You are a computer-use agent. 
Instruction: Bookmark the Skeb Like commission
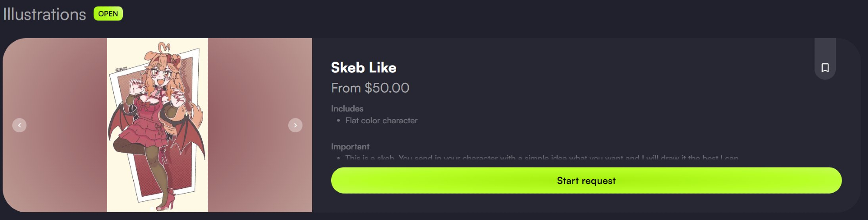tap(825, 68)
